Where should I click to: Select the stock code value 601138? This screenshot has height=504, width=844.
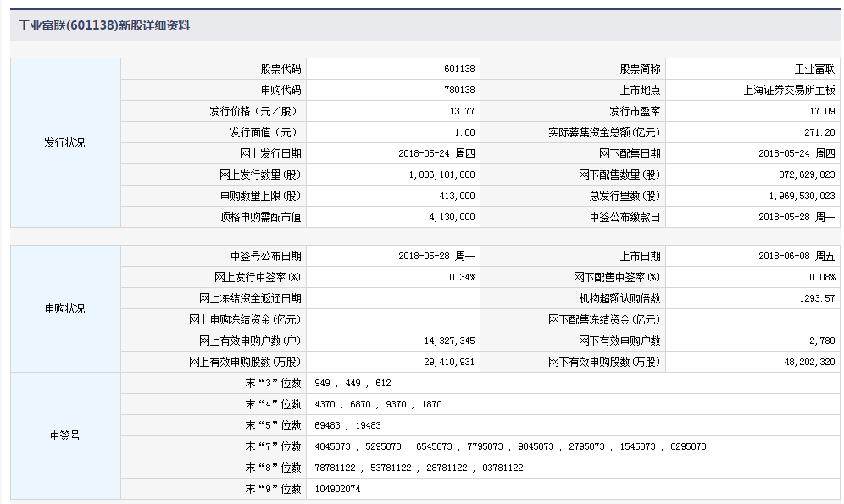tap(458, 69)
